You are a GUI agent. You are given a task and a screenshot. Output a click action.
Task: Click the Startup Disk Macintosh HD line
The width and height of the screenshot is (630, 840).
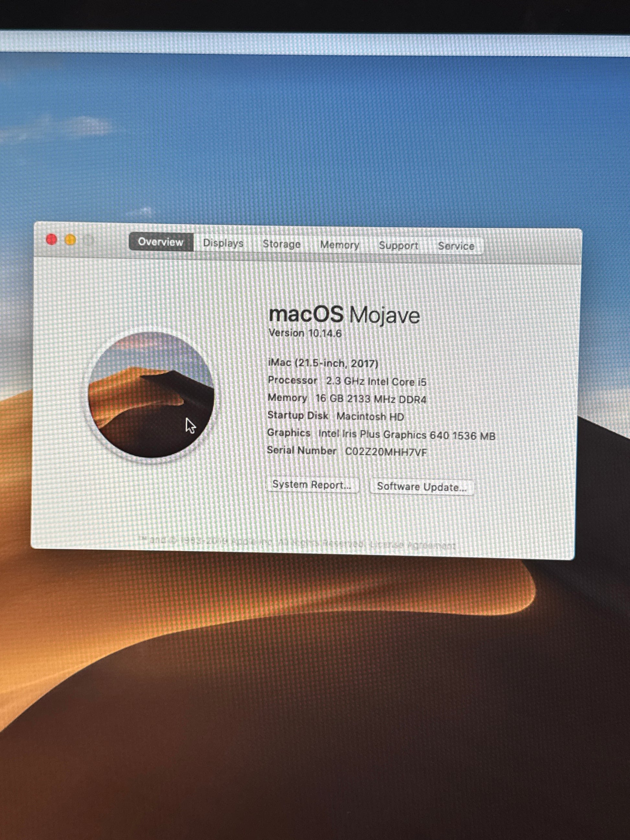pos(335,416)
